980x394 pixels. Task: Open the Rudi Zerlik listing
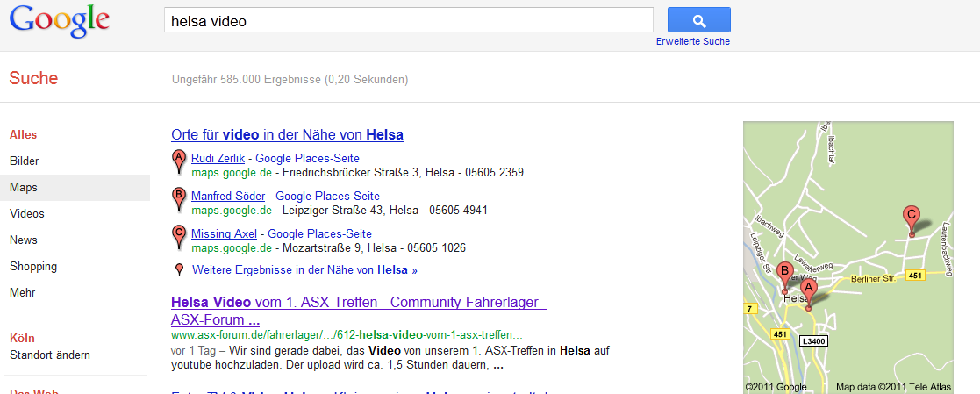[218, 158]
